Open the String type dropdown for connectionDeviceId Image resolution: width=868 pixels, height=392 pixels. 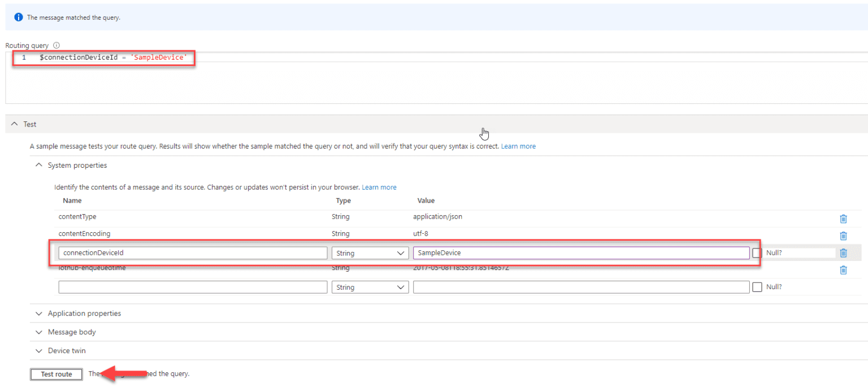click(370, 252)
